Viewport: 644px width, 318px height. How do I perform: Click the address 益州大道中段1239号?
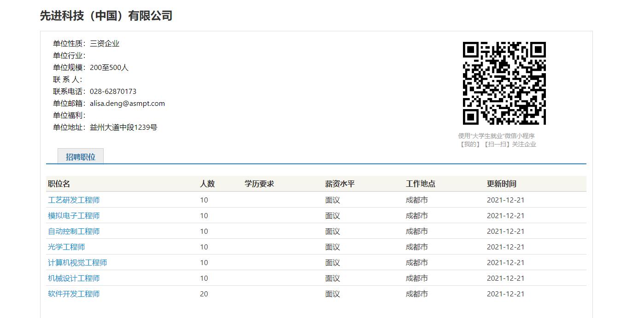pos(123,127)
